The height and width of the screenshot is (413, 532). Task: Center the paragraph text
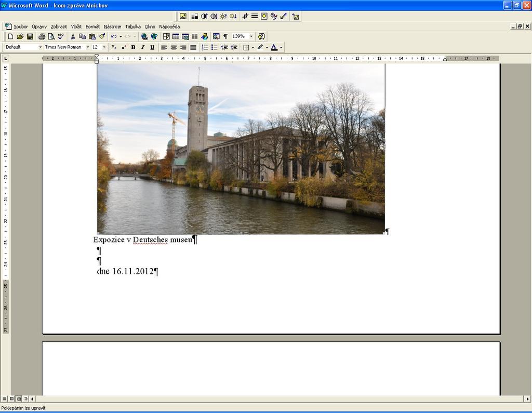click(x=174, y=47)
